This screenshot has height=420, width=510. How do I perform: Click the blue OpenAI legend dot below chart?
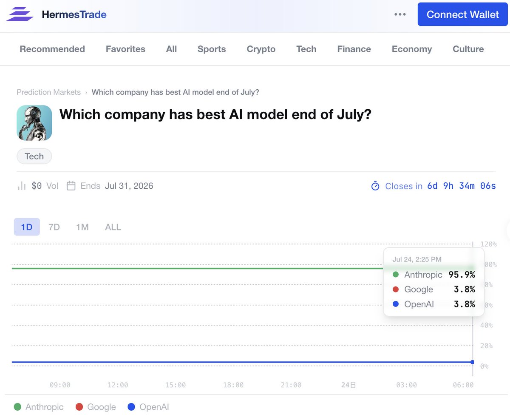point(131,407)
